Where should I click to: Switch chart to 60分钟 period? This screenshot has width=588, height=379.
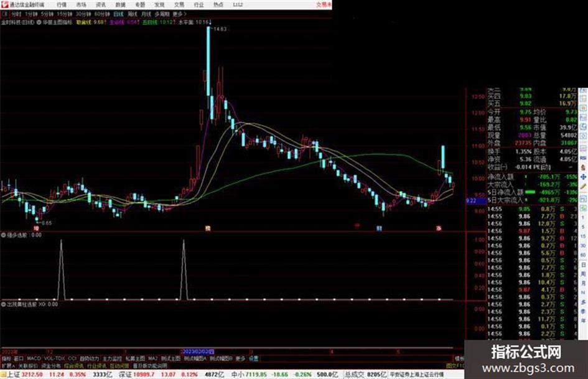tap(102, 14)
